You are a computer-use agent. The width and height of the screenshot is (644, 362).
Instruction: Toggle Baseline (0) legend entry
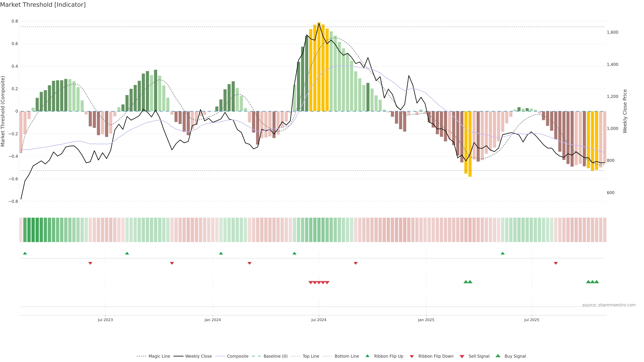275,356
